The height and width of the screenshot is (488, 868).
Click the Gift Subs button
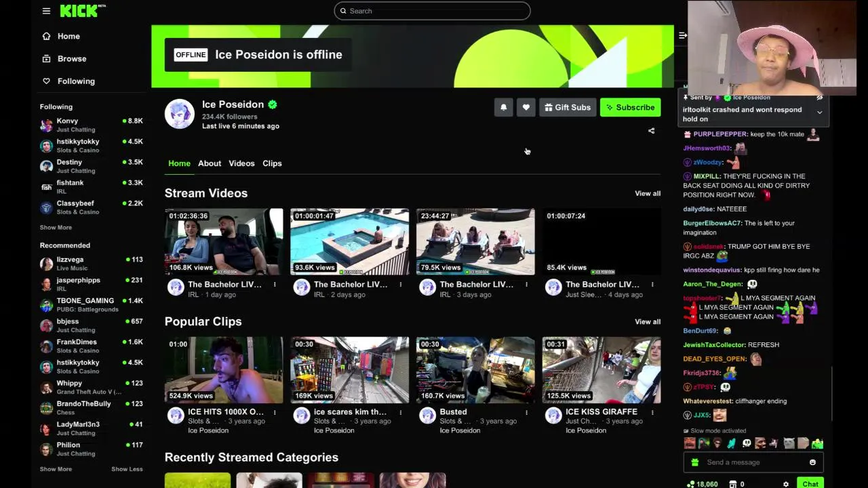(568, 107)
